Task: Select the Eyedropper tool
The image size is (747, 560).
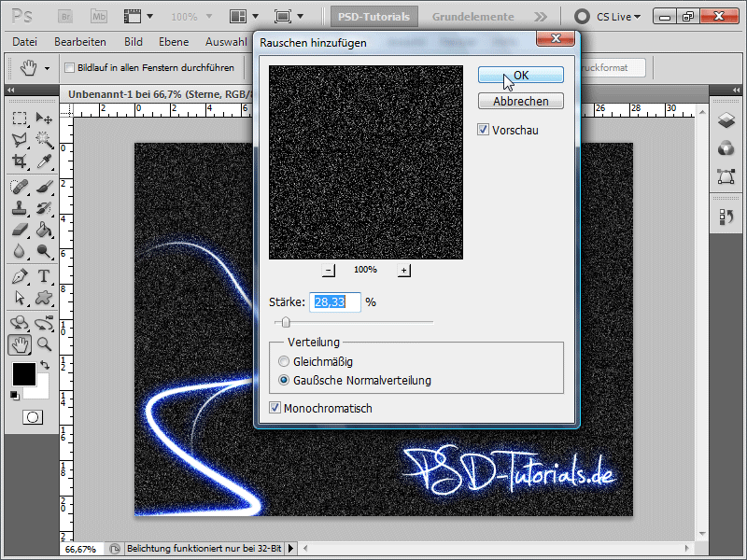Action: pyautogui.click(x=44, y=161)
